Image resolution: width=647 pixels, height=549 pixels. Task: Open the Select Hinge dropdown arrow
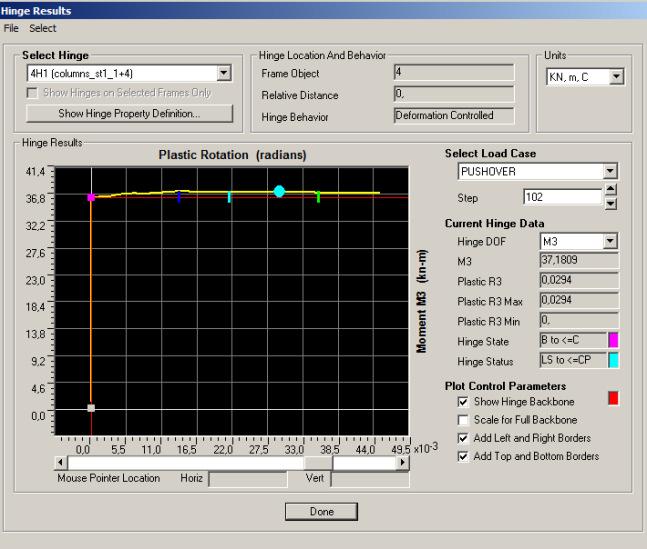224,73
